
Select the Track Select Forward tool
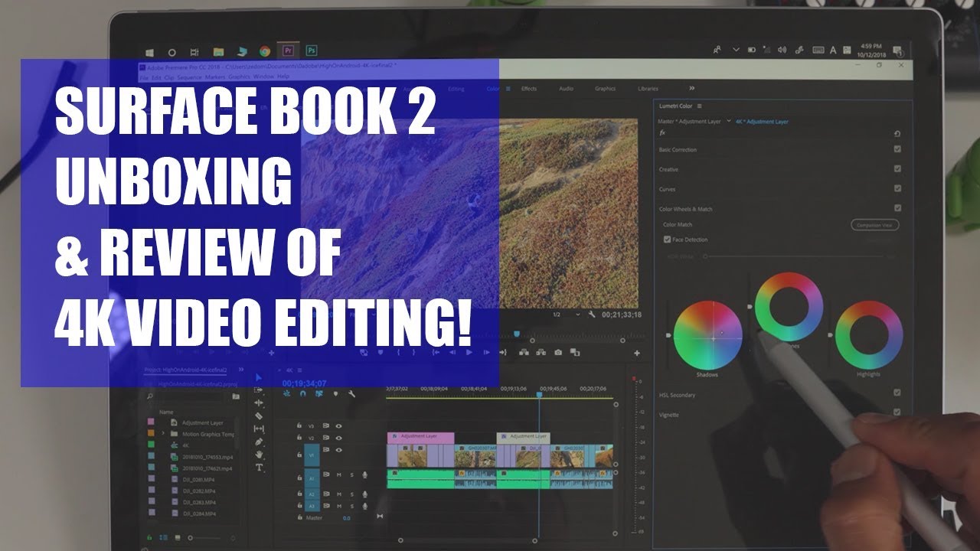click(259, 390)
